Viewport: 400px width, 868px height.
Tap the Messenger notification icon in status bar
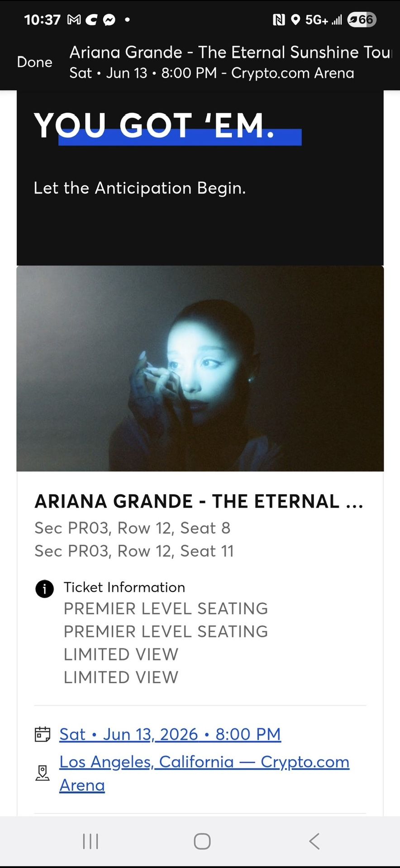[x=109, y=19]
